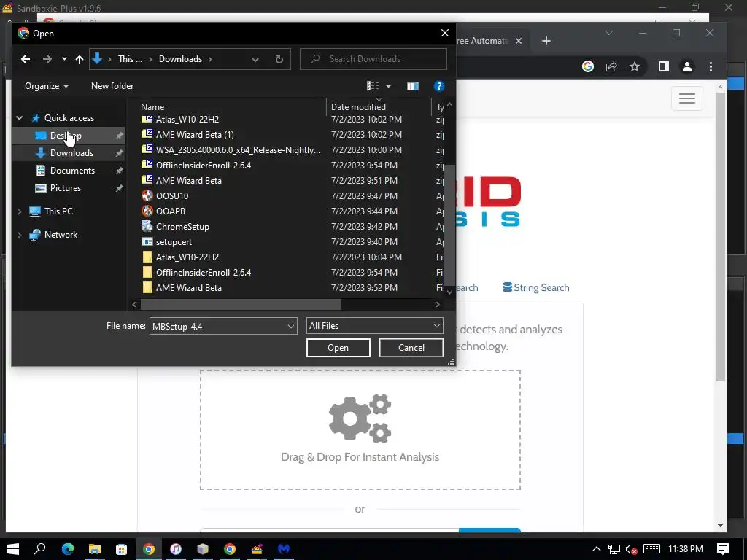Select the AME Wizard Beta folder

(189, 287)
